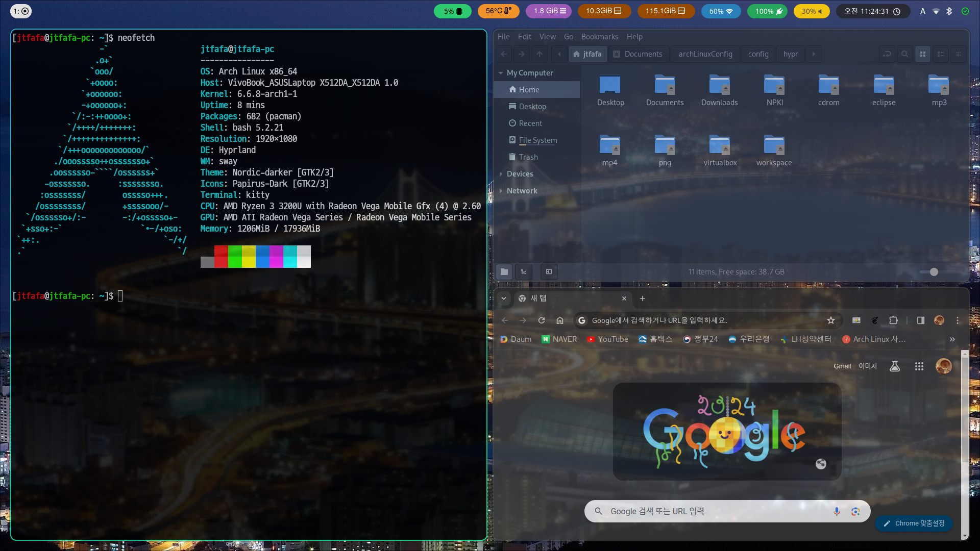980x551 pixels.
Task: Go up to parent folder
Action: point(540,54)
